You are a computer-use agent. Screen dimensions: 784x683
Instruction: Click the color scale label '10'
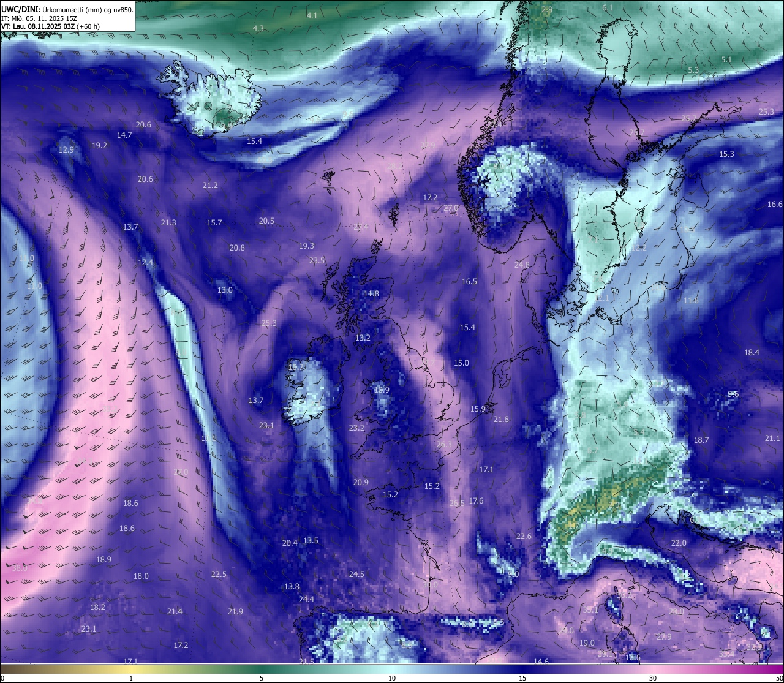click(x=392, y=678)
